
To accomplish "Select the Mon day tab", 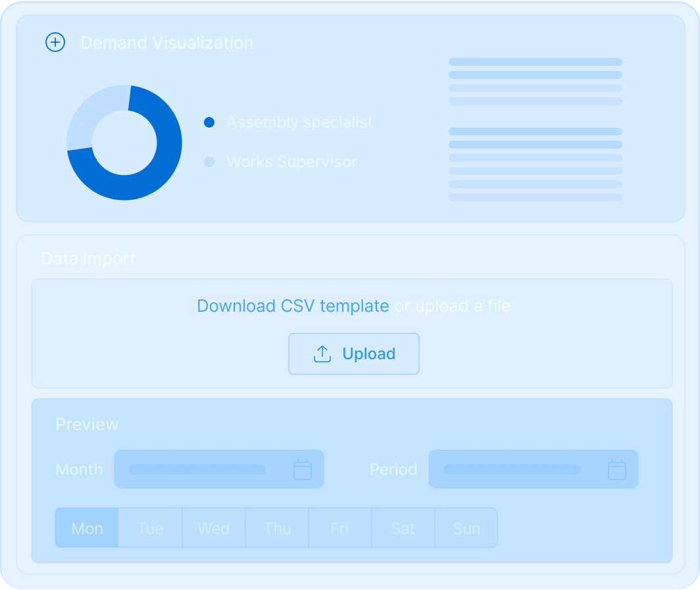I will [87, 528].
